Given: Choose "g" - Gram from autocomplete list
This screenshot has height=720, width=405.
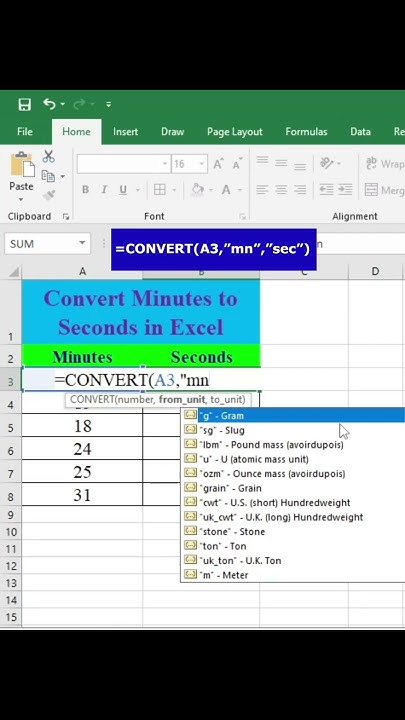Looking at the screenshot, I should pyautogui.click(x=293, y=416).
